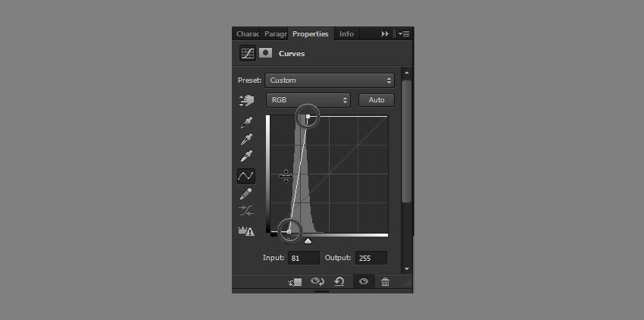
Task: Click the white point slider triangle
Action: tap(308, 240)
